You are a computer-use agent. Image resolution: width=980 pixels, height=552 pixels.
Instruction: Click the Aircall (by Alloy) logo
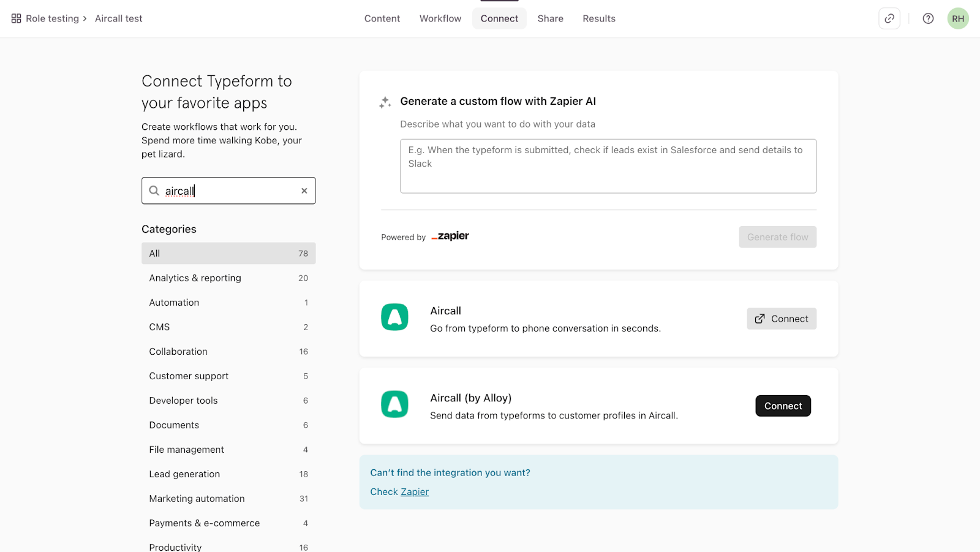tap(394, 404)
